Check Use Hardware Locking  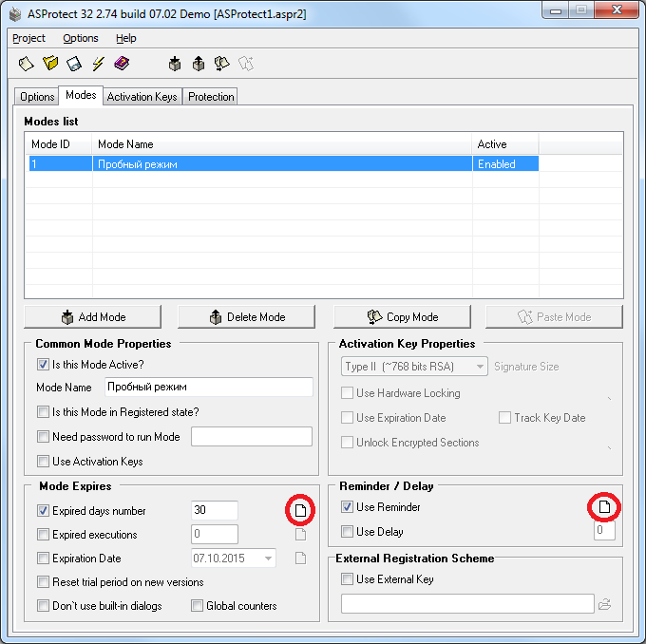(x=347, y=392)
